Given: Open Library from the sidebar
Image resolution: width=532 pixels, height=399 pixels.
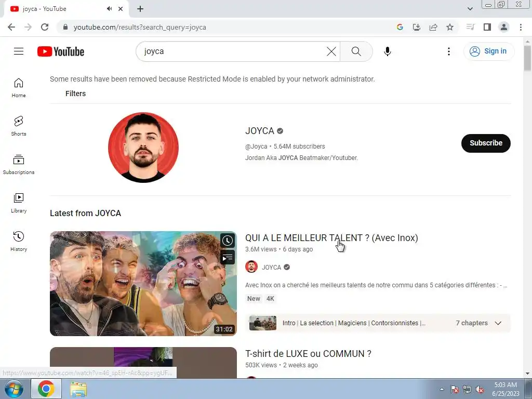Looking at the screenshot, I should [19, 203].
